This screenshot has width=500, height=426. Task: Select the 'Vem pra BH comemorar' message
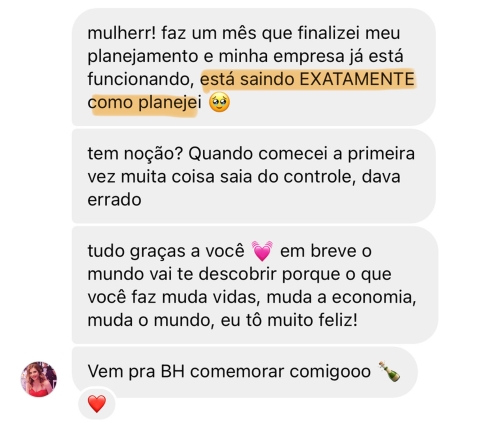pyautogui.click(x=245, y=372)
